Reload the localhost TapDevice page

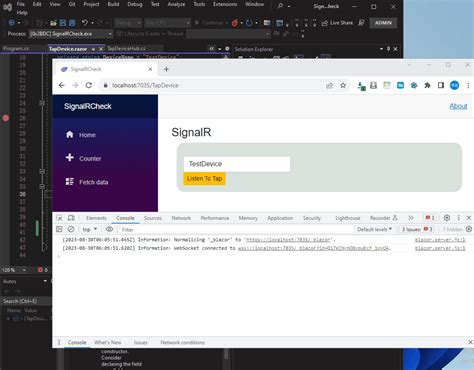pos(89,85)
